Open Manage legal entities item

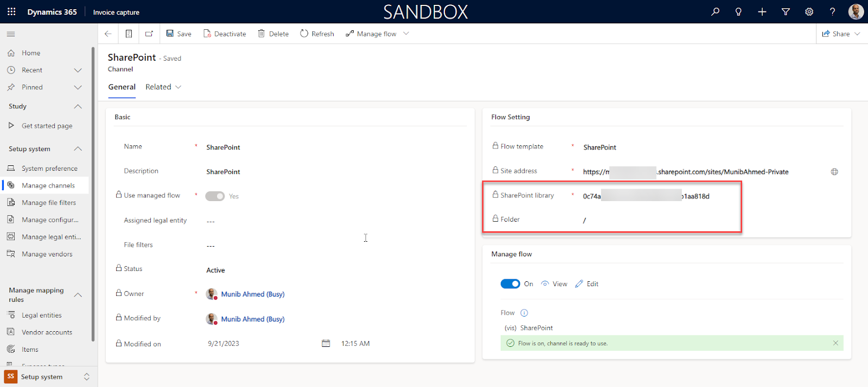click(52, 237)
